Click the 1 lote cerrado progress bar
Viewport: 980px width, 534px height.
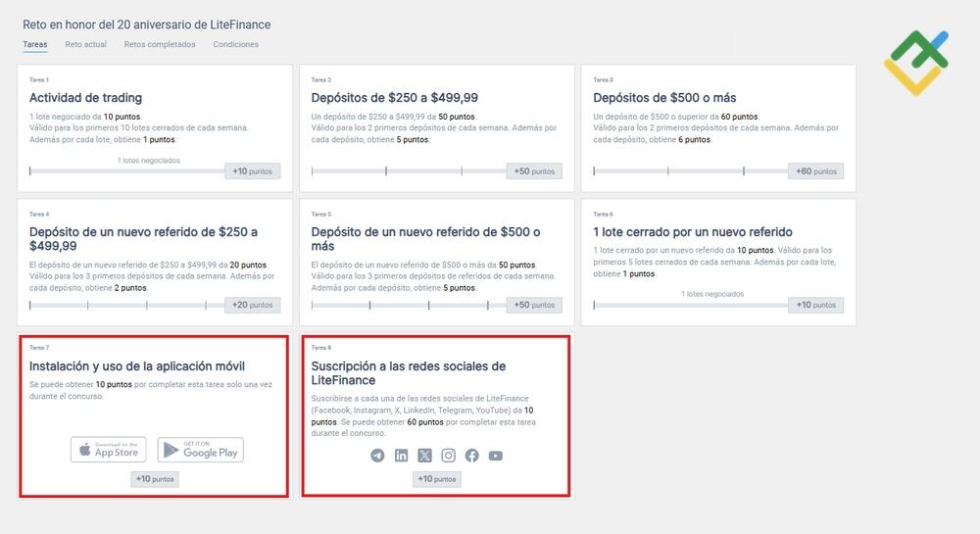point(691,305)
